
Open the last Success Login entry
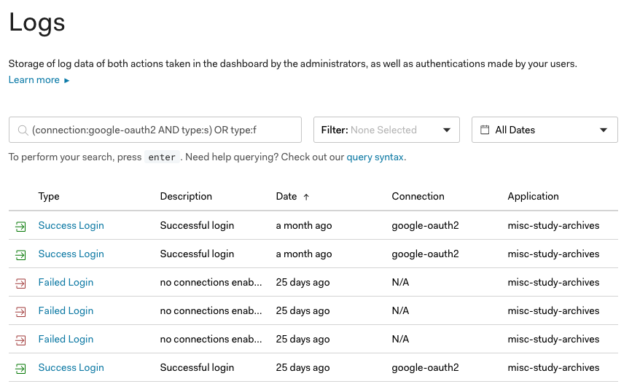71,367
